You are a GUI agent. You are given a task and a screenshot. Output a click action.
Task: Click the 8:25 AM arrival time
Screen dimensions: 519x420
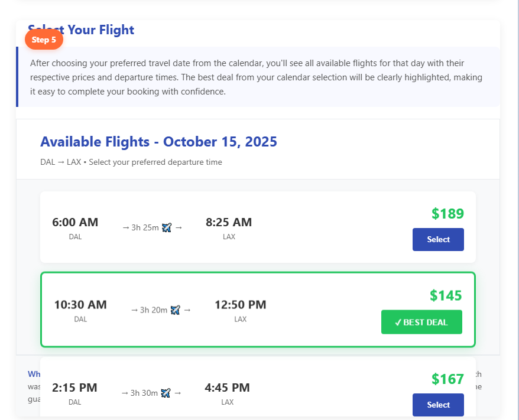[229, 222]
